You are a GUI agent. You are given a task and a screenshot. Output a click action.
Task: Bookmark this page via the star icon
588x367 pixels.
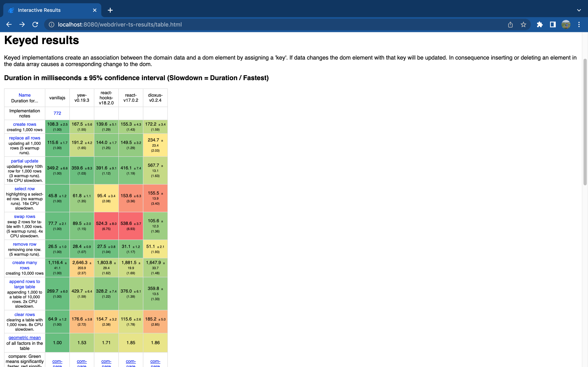[523, 24]
